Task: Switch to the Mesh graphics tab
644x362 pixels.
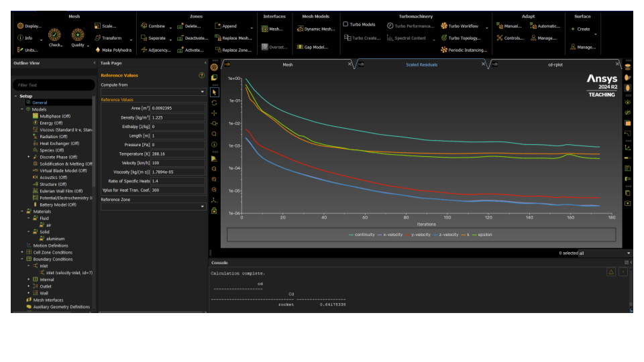Action: tap(287, 65)
